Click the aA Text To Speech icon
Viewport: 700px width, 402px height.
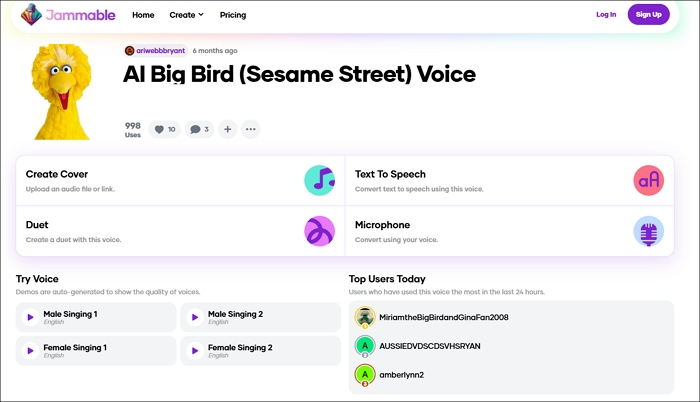(649, 180)
